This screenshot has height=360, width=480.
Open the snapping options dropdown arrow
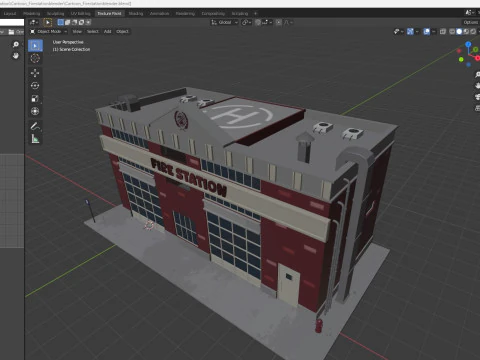tap(268, 22)
